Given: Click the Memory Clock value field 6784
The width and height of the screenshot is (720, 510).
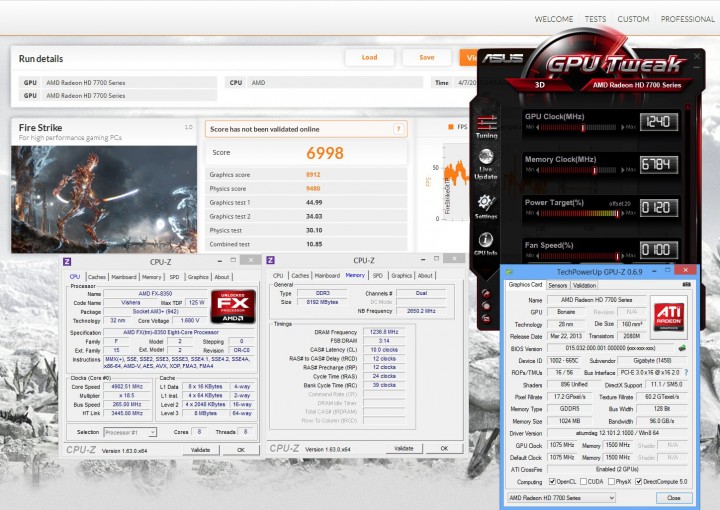Looking at the screenshot, I should pos(659,164).
